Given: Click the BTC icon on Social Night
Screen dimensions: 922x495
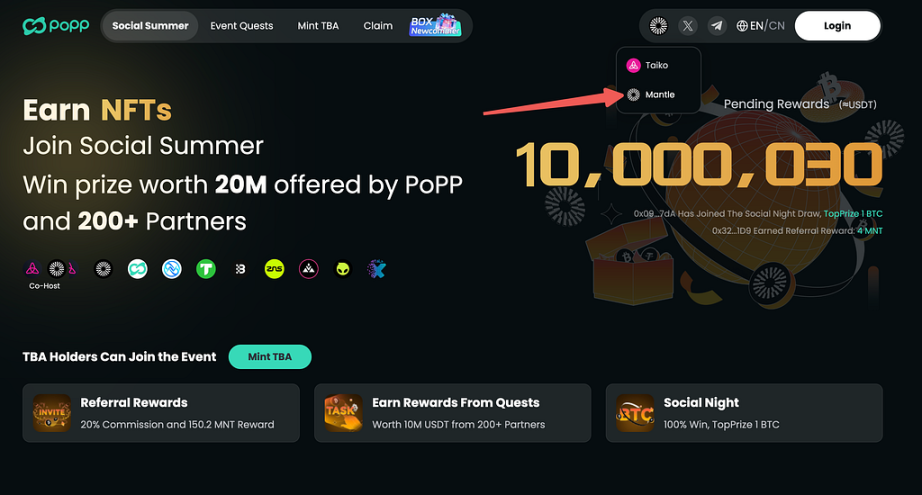Looking at the screenshot, I should (635, 413).
